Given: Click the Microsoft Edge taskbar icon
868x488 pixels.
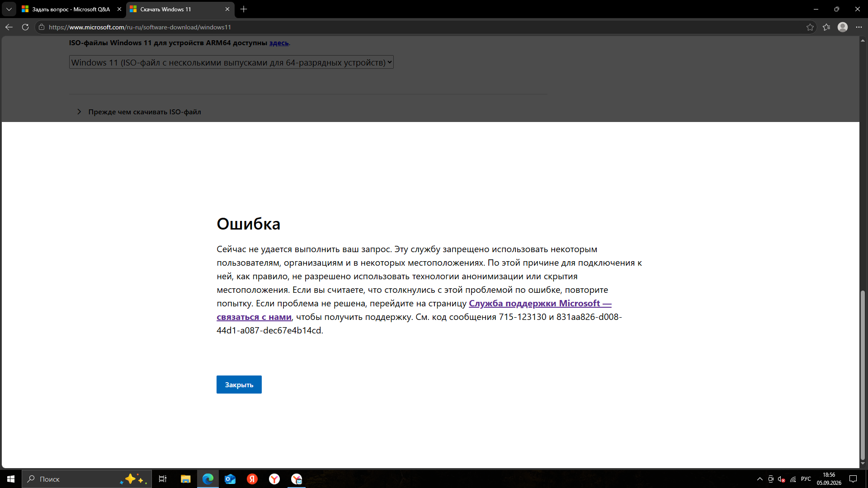Looking at the screenshot, I should pyautogui.click(x=208, y=479).
